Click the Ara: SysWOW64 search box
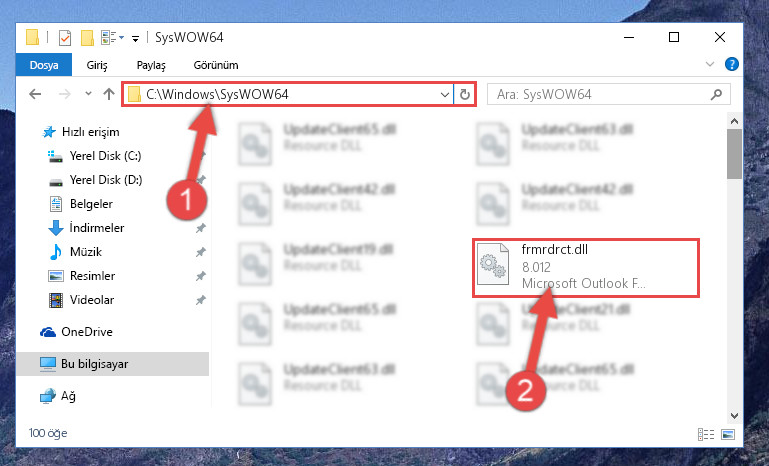The height and width of the screenshot is (466, 769). point(609,94)
